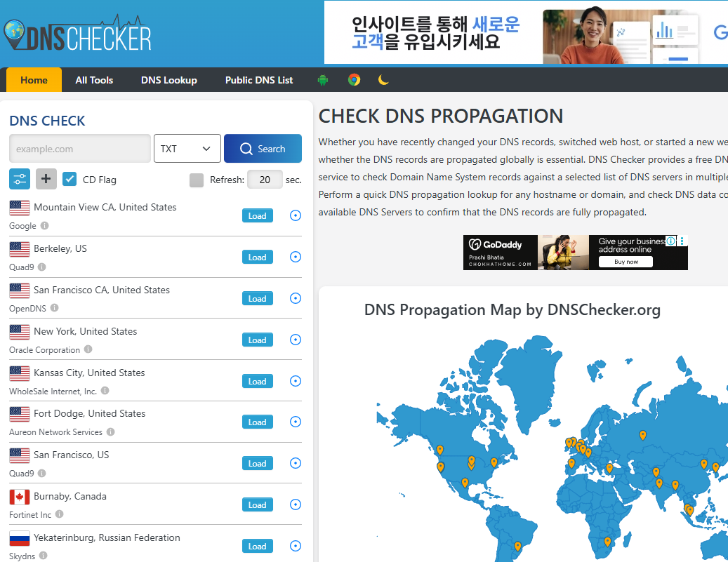Image resolution: width=728 pixels, height=562 pixels.
Task: Click the South Africa map pin
Action: [x=607, y=542]
